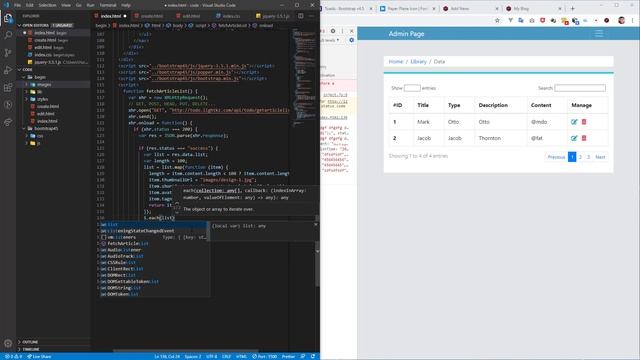Go to page 3 in pagination
This screenshot has width=640, height=360.
pos(588,157)
